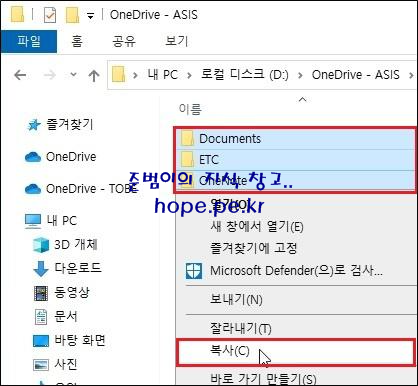Image resolution: width=418 pixels, height=386 pixels.
Task: Click OneDrive - ASIS breadcrumb in address bar
Action: [355, 75]
